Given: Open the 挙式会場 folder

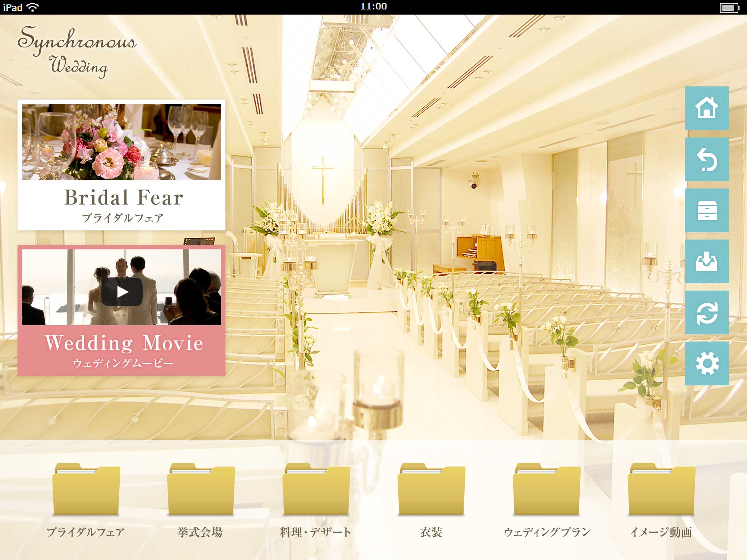Looking at the screenshot, I should [201, 489].
